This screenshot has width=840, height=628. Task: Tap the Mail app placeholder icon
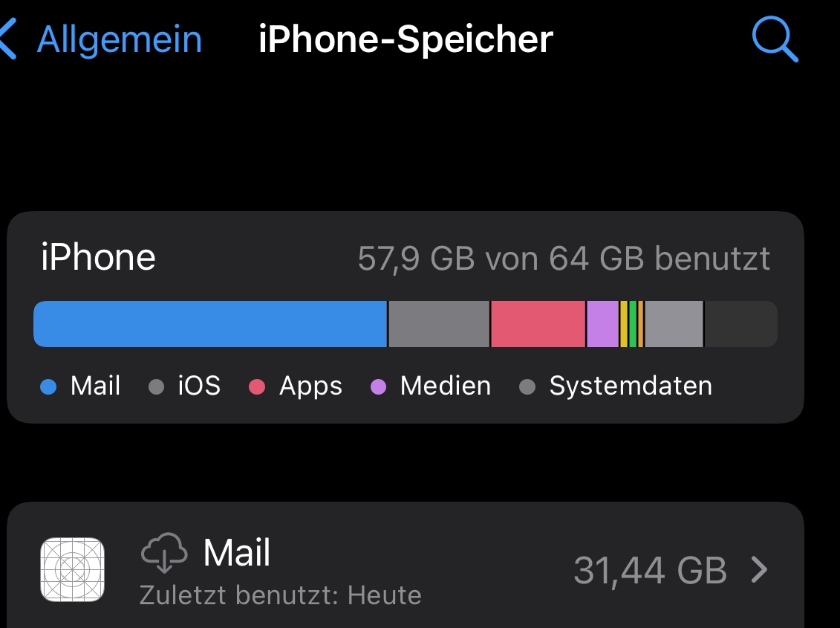point(72,570)
